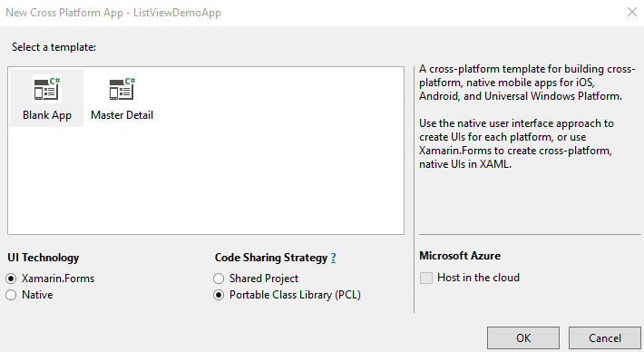Confirm the dialog with OK

[523, 338]
